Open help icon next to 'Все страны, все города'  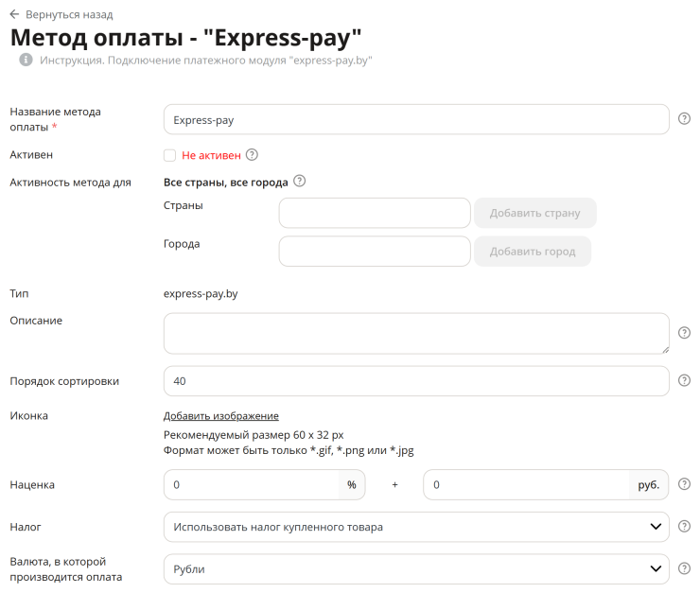click(x=299, y=182)
